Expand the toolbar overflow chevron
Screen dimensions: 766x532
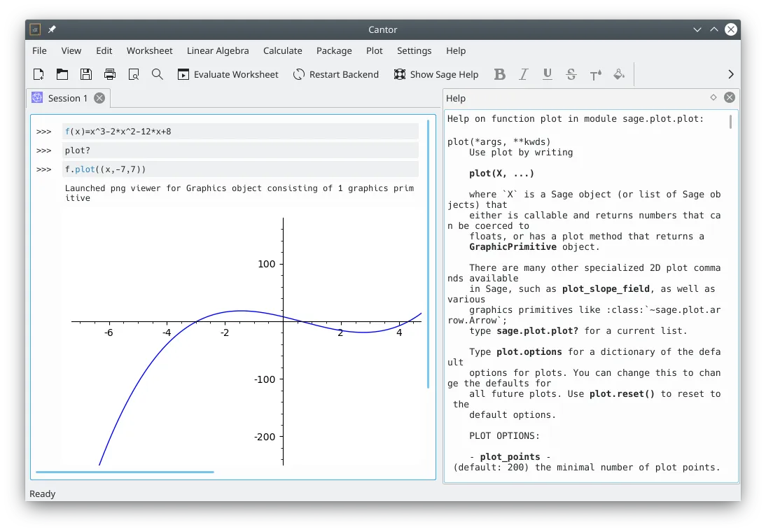pyautogui.click(x=730, y=73)
